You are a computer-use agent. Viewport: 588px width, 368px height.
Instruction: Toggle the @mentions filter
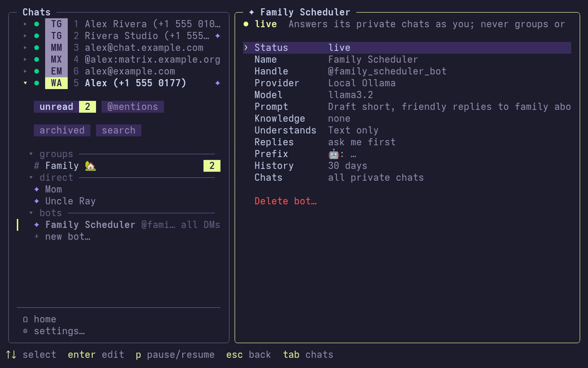point(133,107)
